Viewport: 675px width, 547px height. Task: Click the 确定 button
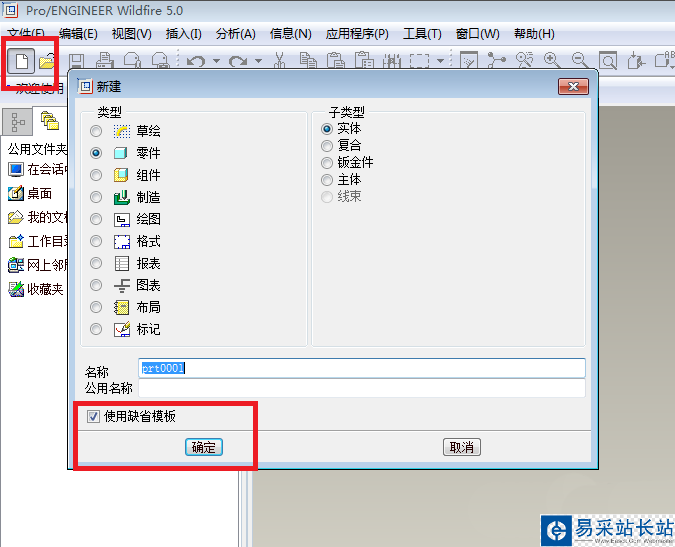[204, 447]
